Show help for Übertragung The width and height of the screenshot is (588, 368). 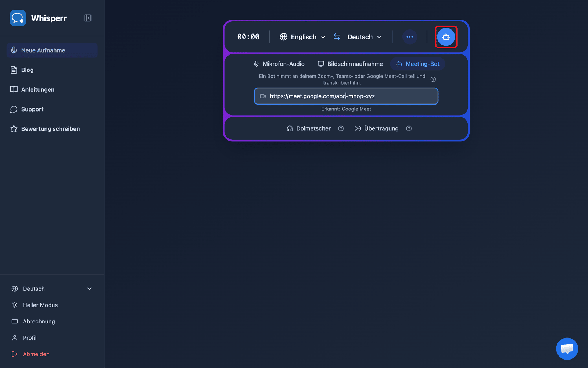pos(409,128)
